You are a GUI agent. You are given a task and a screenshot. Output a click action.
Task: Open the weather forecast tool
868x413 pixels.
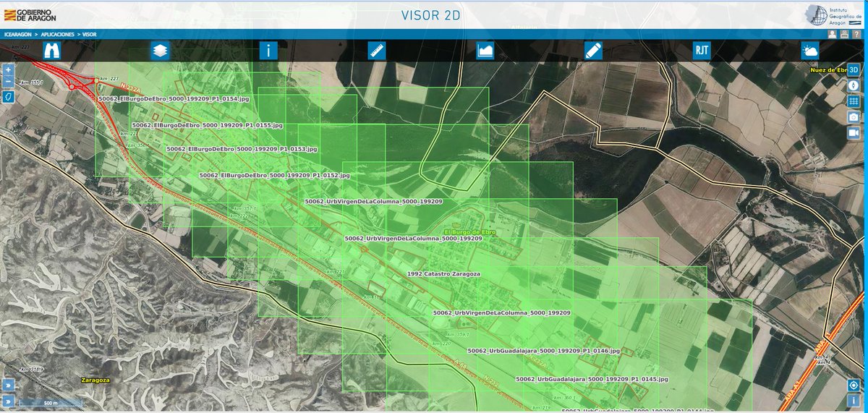pyautogui.click(x=810, y=51)
